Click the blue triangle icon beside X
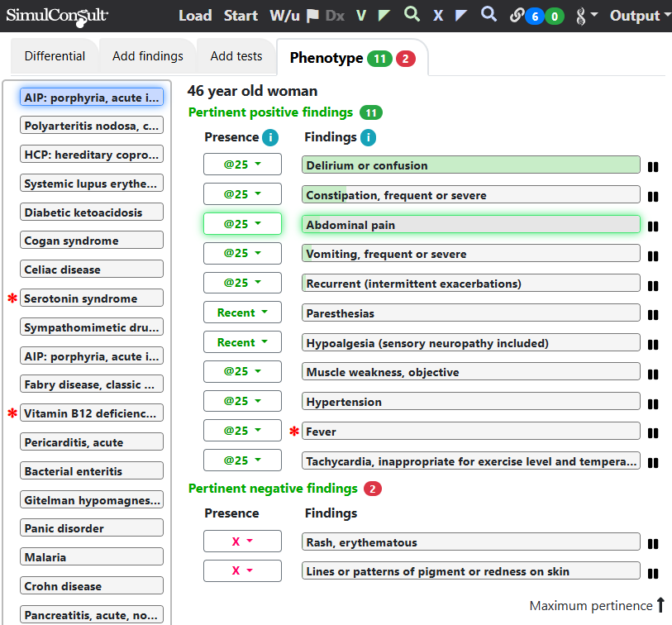The image size is (672, 625). point(461,16)
